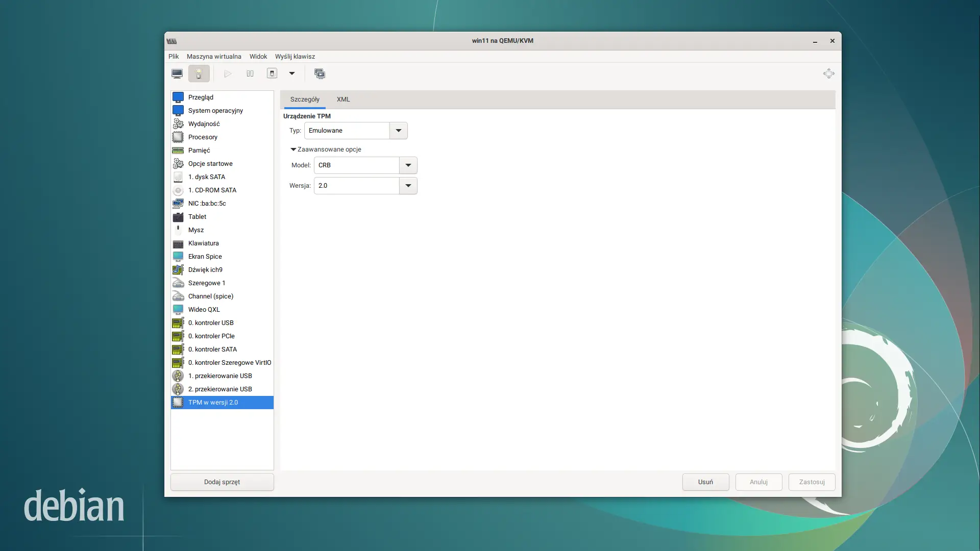
Task: Select 0. kontroler Szeregowe VirtIO
Action: pos(222,362)
